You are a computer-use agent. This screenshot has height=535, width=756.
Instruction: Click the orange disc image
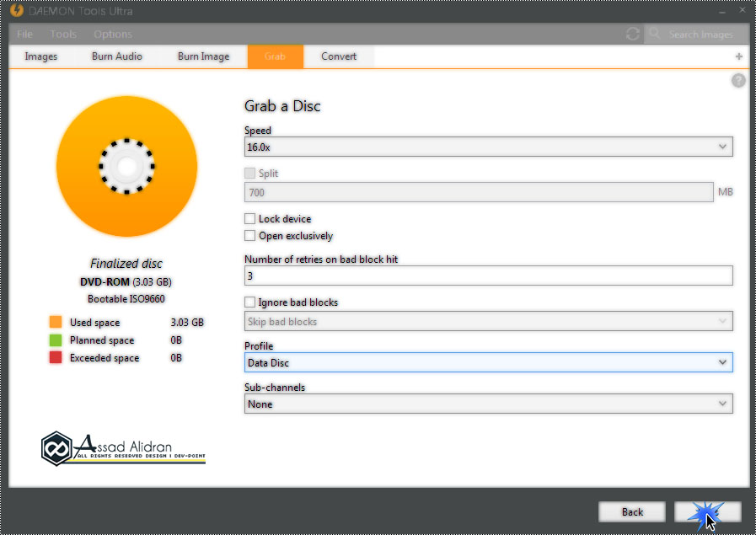pyautogui.click(x=126, y=166)
